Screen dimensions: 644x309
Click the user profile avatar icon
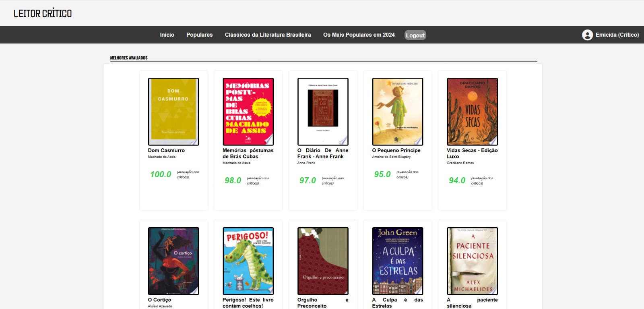point(587,35)
